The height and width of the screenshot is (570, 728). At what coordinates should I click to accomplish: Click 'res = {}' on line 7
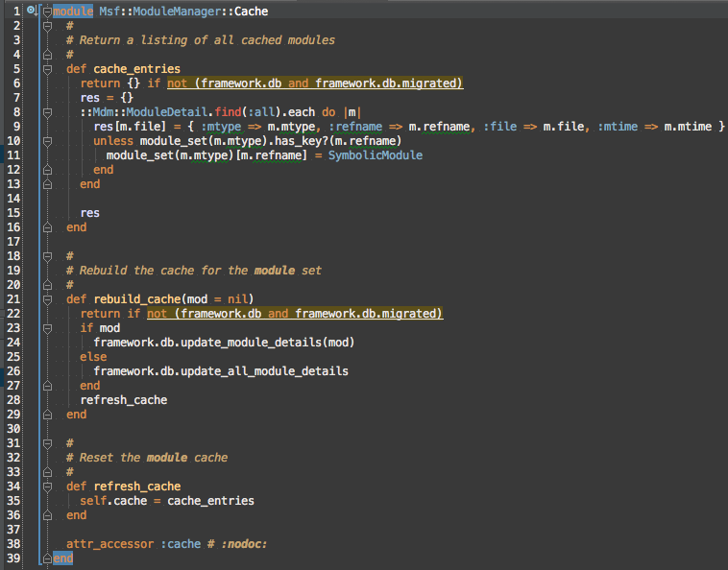[x=107, y=97]
